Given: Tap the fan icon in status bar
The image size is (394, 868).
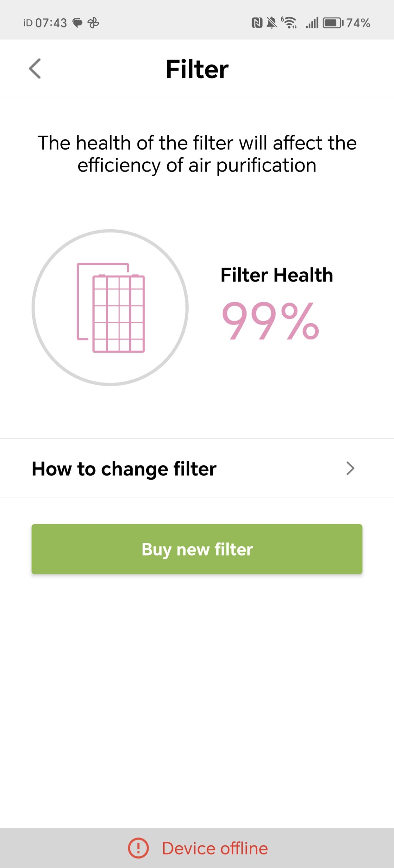Looking at the screenshot, I should click(93, 23).
